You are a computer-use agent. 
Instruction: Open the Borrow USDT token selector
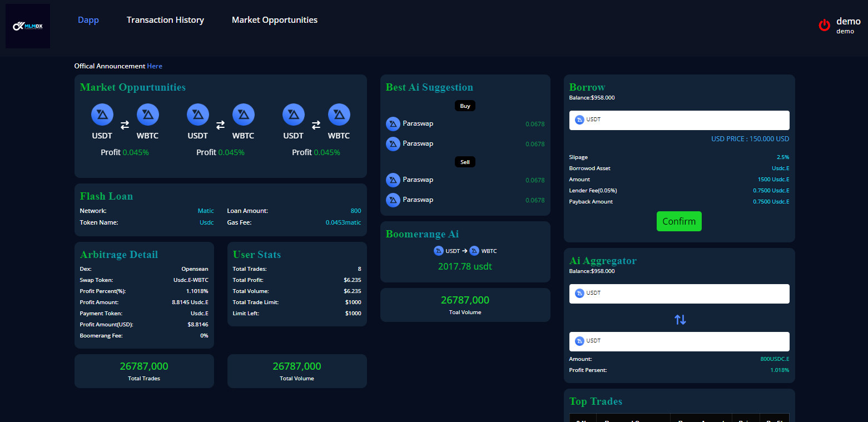click(679, 120)
